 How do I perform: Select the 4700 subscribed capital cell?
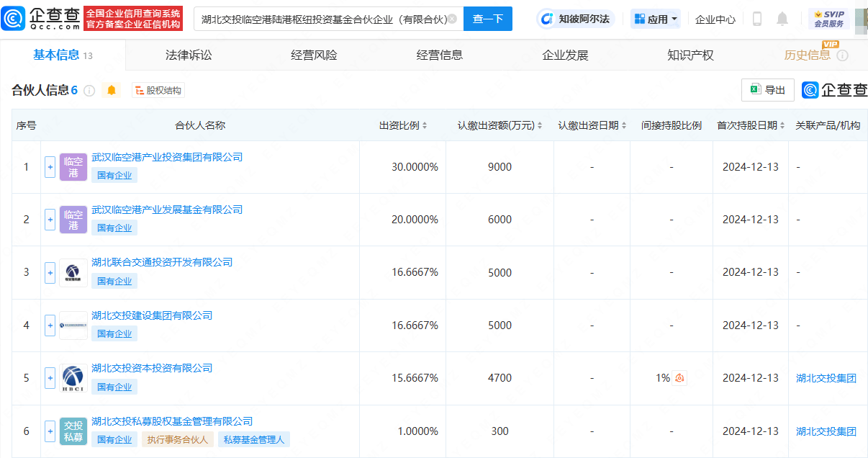499,378
